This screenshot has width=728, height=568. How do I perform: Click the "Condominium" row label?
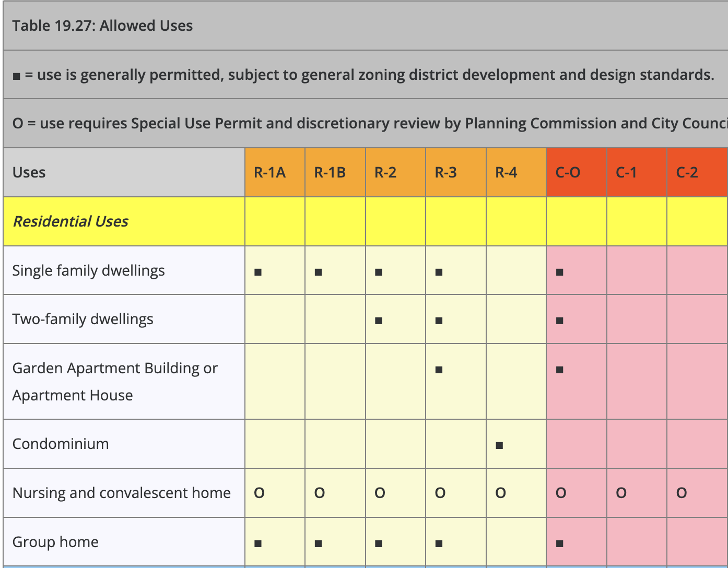(x=61, y=444)
